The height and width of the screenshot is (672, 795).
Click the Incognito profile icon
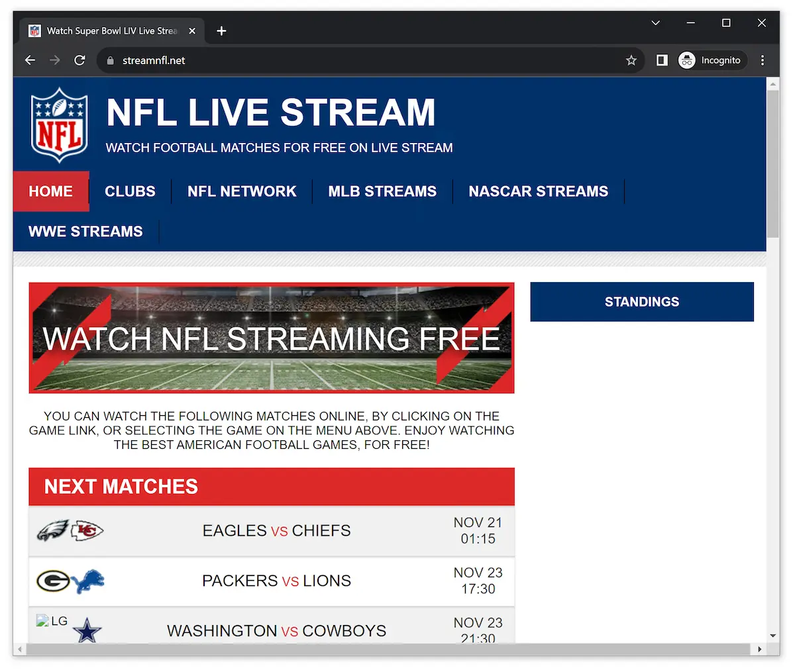(x=687, y=60)
